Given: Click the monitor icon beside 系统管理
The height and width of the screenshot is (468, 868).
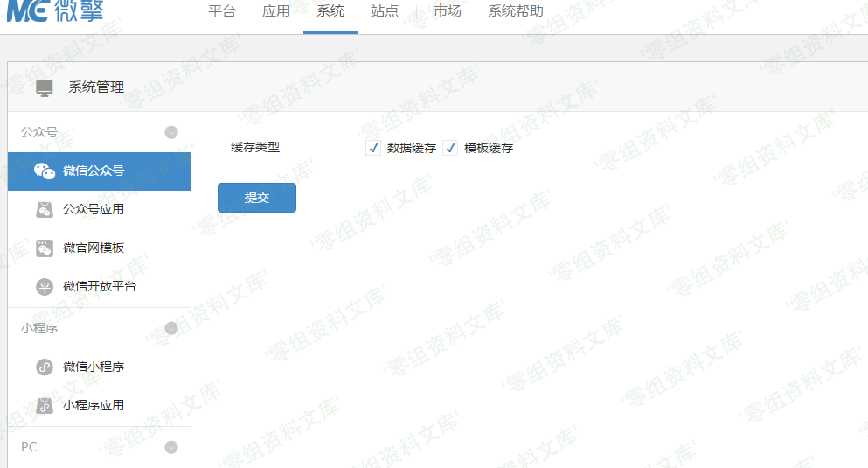Looking at the screenshot, I should click(44, 87).
